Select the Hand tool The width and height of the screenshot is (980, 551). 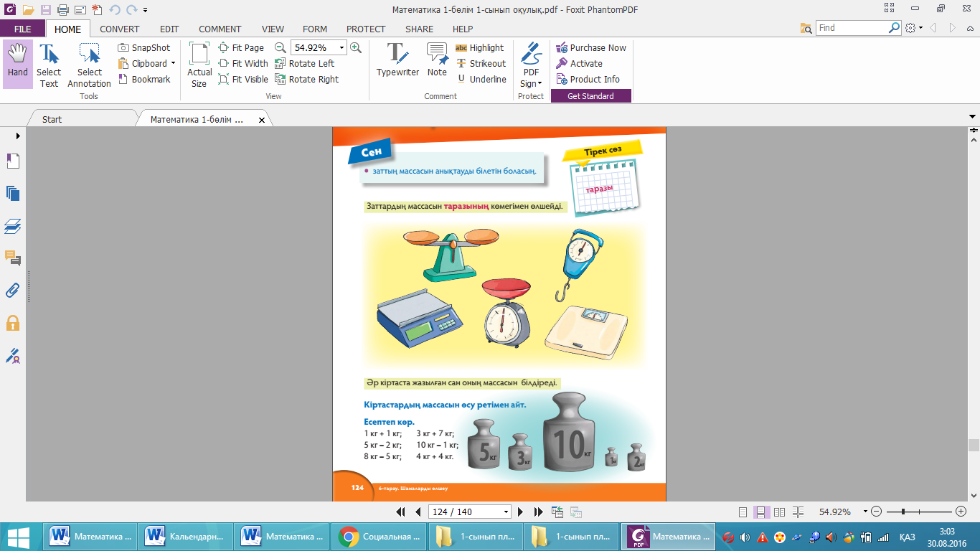[x=18, y=63]
